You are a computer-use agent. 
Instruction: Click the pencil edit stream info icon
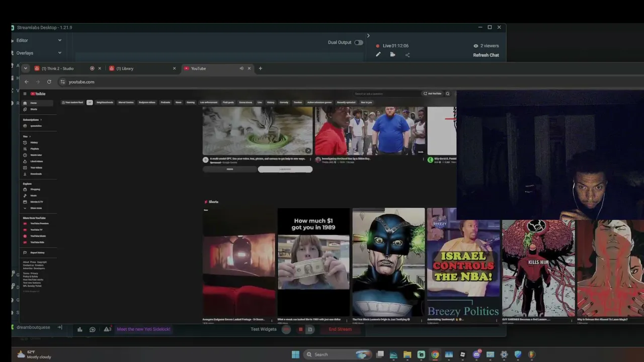tap(378, 55)
